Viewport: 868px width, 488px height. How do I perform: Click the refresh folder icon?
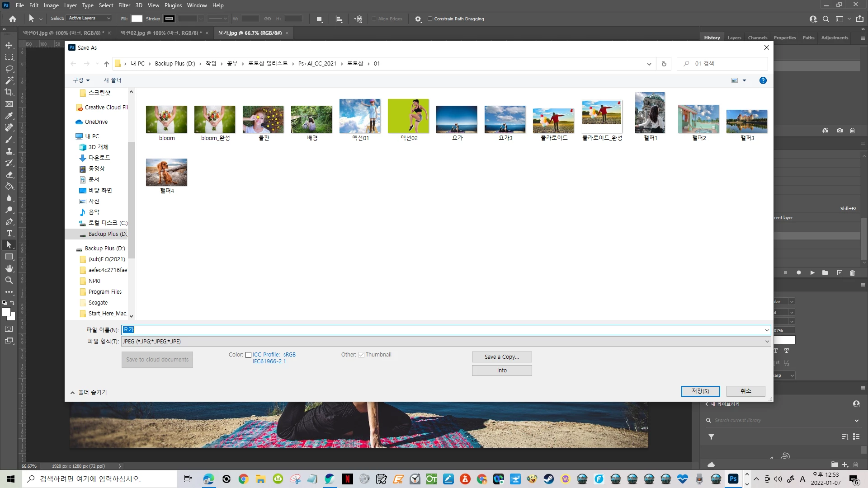tap(664, 64)
